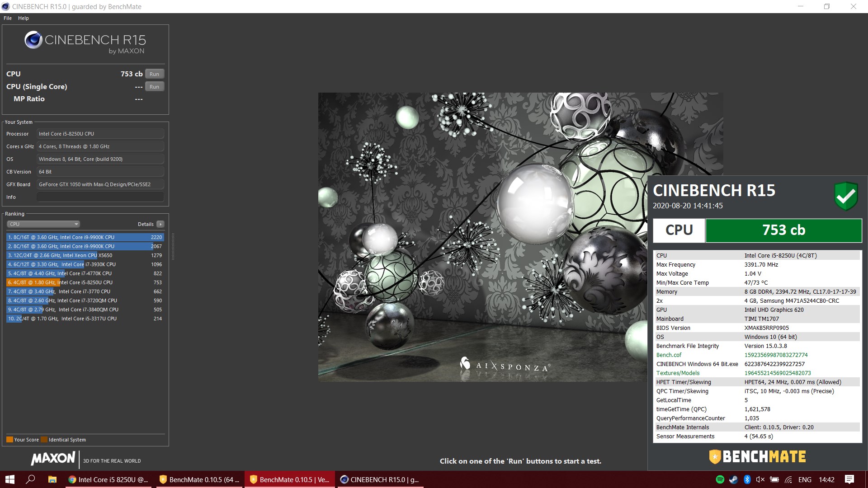Expand the CPU ranking dropdown
Image resolution: width=868 pixels, height=488 pixels.
43,224
